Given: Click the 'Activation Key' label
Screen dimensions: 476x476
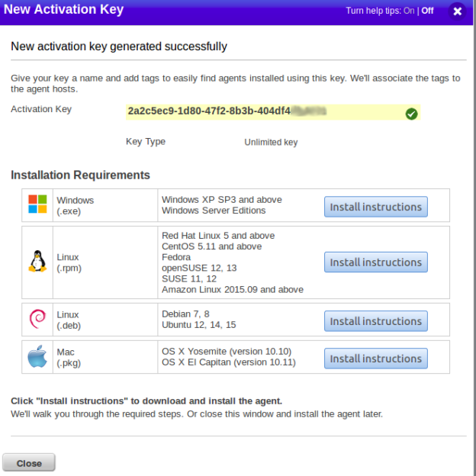Looking at the screenshot, I should [41, 109].
